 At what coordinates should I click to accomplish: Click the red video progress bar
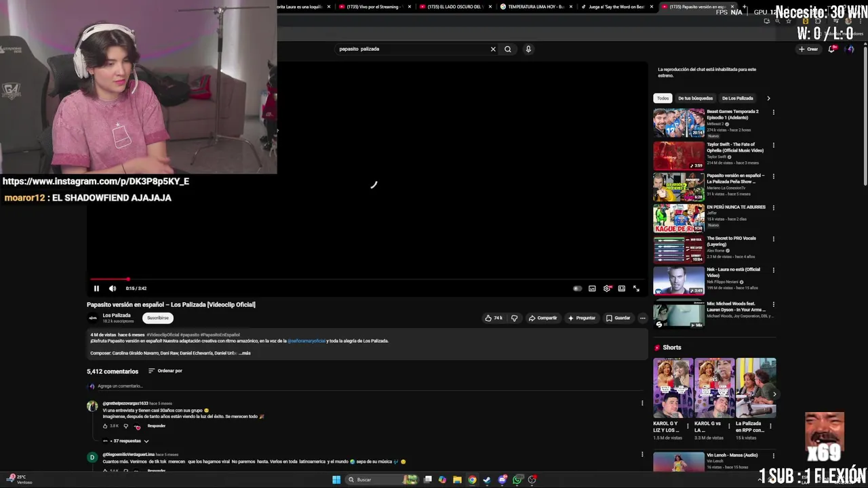point(108,279)
